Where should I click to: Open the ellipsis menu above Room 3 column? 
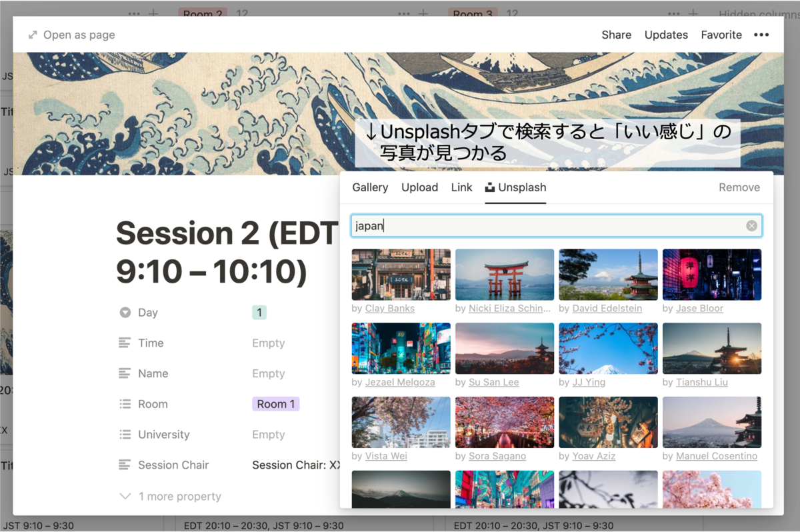[404, 13]
